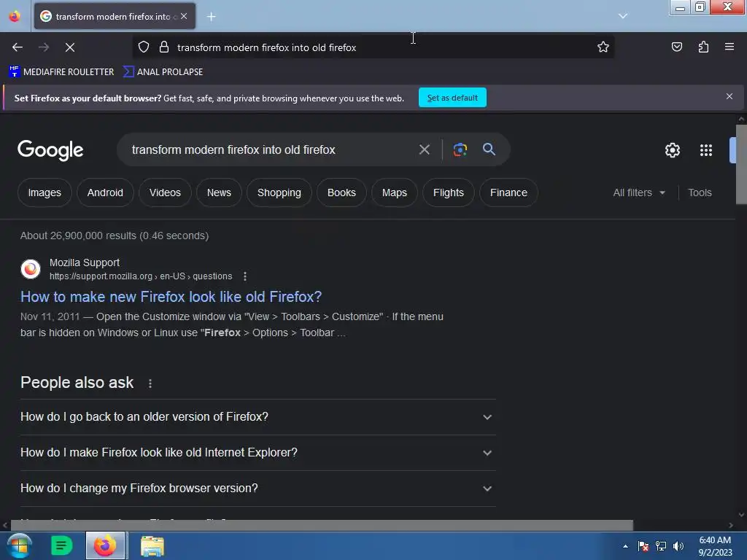Open a new tab with plus
The width and height of the screenshot is (747, 560).
coord(211,17)
